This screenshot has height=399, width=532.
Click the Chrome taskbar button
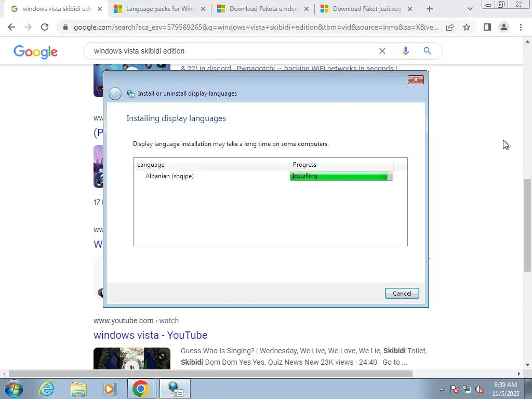coord(140,389)
